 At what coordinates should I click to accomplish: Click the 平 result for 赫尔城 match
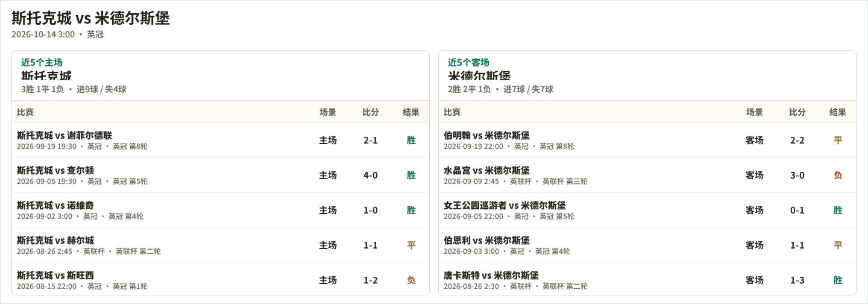coord(411,245)
